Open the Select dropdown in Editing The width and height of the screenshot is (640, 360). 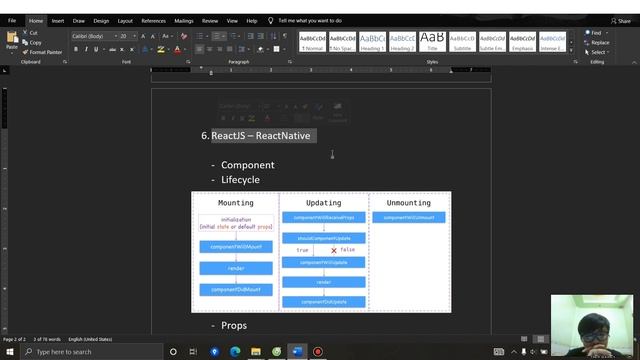coord(597,52)
